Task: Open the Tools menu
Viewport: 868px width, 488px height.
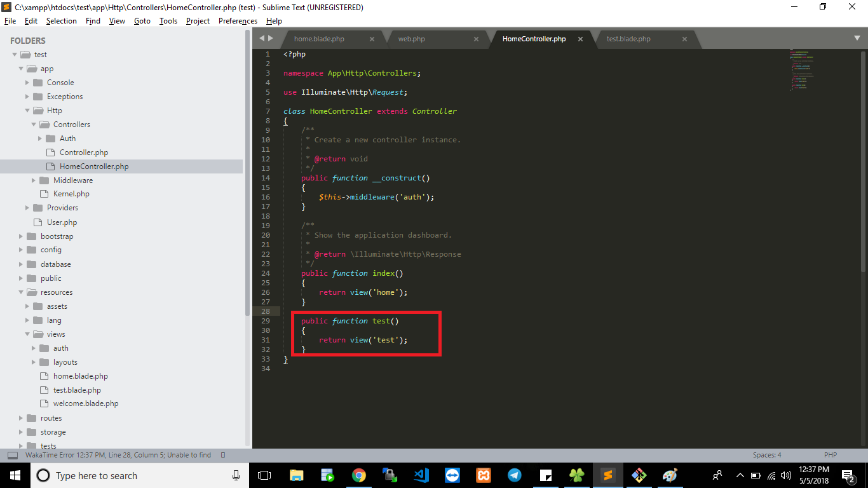Action: [x=168, y=21]
